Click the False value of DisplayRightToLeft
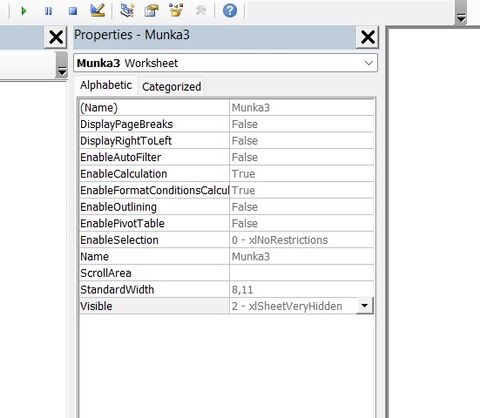This screenshot has width=480, height=418. click(245, 141)
